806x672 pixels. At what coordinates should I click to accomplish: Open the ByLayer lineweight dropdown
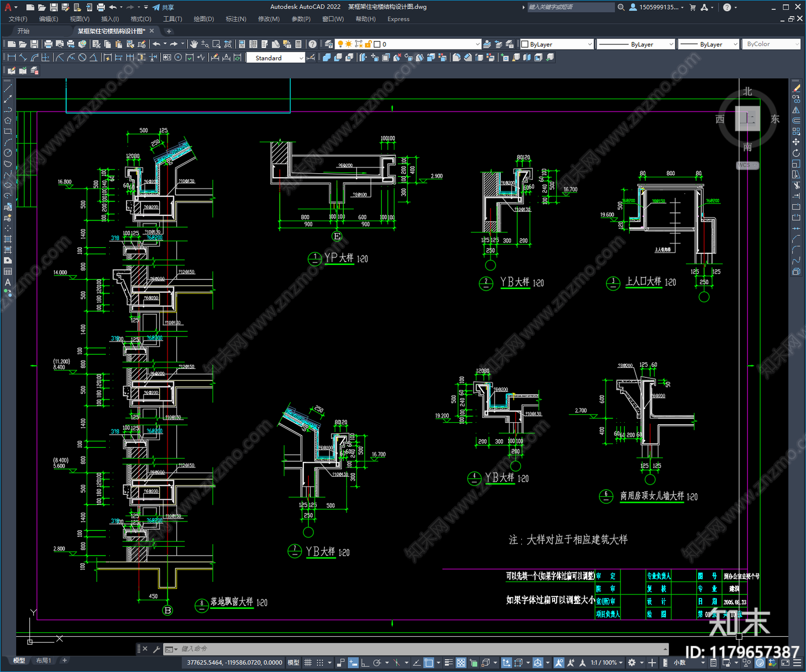click(709, 44)
